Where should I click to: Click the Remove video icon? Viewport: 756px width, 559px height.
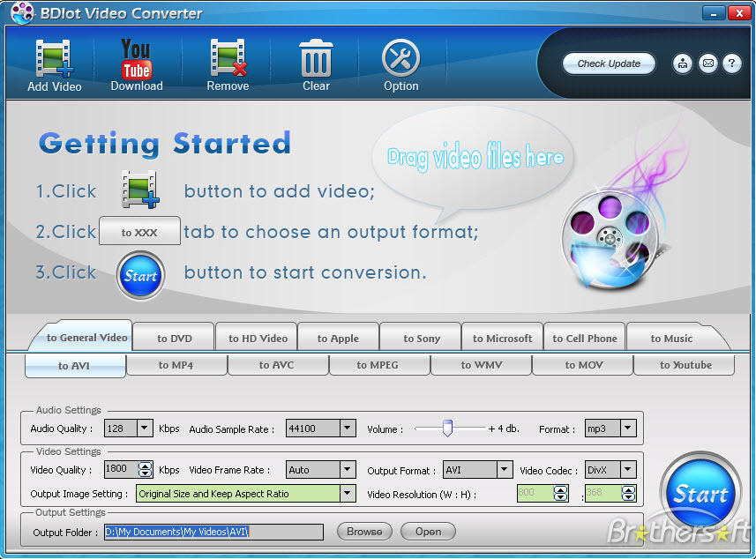coord(228,65)
